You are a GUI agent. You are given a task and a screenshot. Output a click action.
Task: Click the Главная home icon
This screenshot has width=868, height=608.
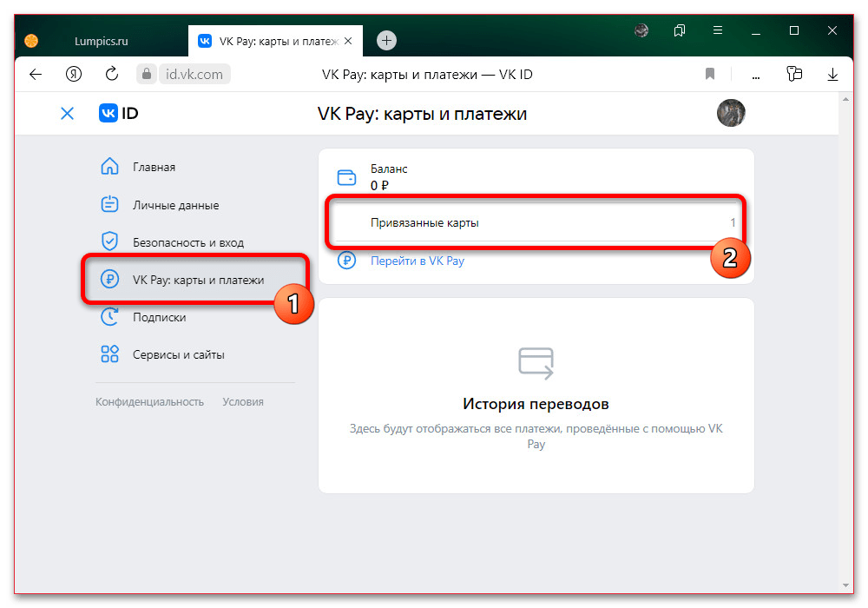[109, 166]
